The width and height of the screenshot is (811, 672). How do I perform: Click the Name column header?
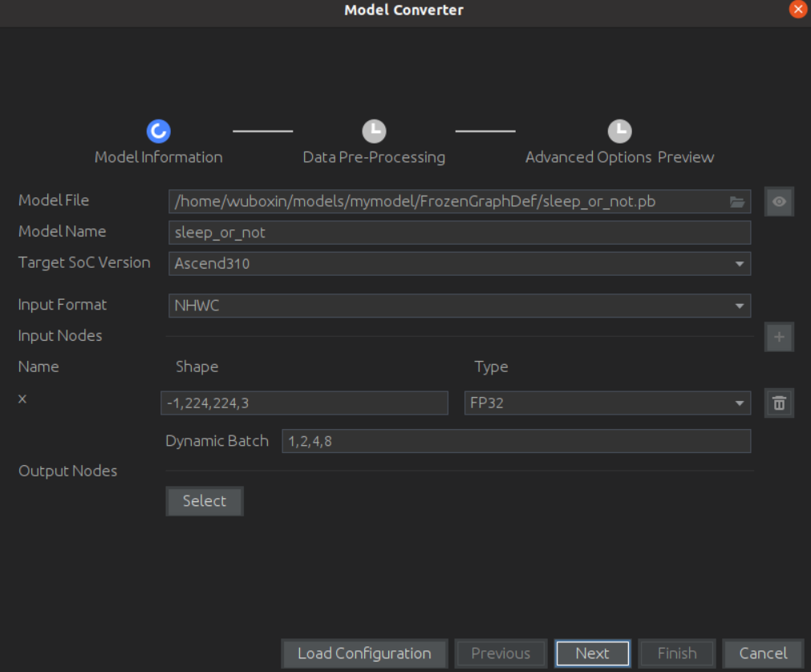(39, 366)
